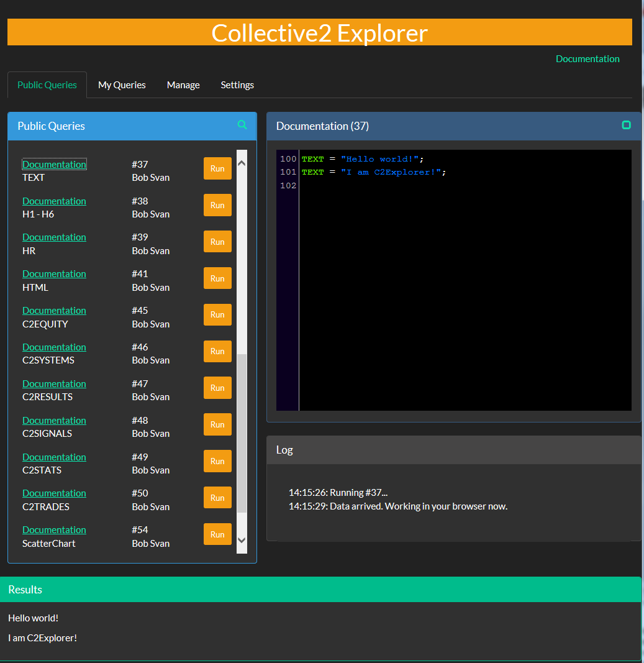The height and width of the screenshot is (663, 644).
Task: Open Documentation link for H1 - H6
Action: coord(54,201)
